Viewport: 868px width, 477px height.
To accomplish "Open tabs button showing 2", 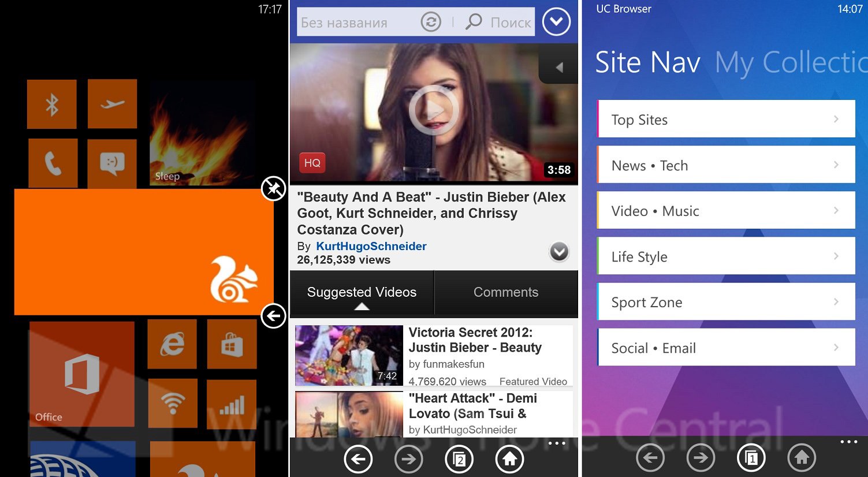I will point(459,459).
